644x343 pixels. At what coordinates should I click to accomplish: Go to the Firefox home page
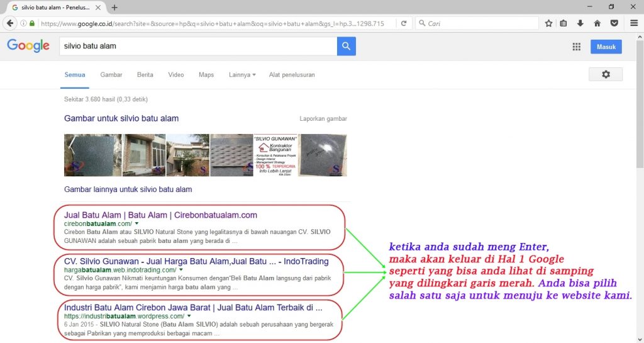coord(597,23)
